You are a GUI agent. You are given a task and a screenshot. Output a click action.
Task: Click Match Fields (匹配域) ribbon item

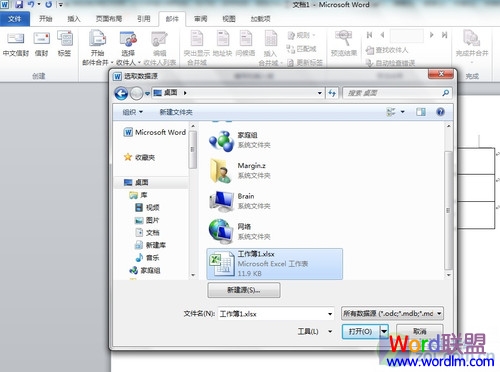click(x=301, y=49)
